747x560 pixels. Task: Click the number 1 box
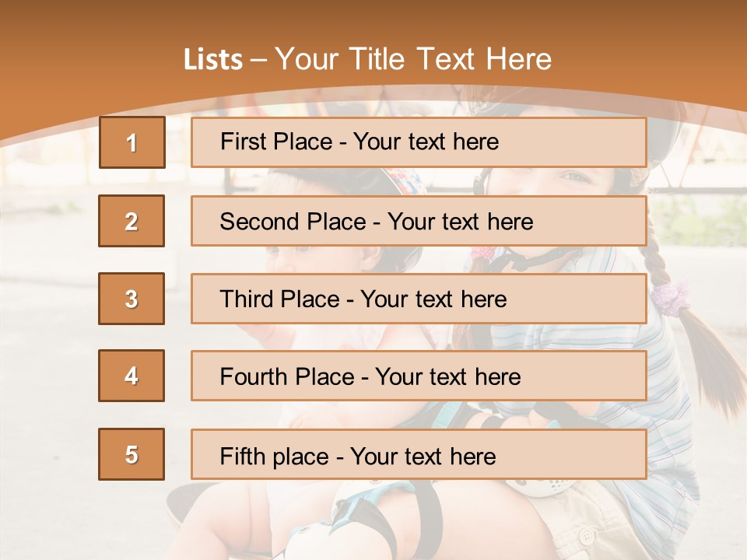[x=132, y=142]
